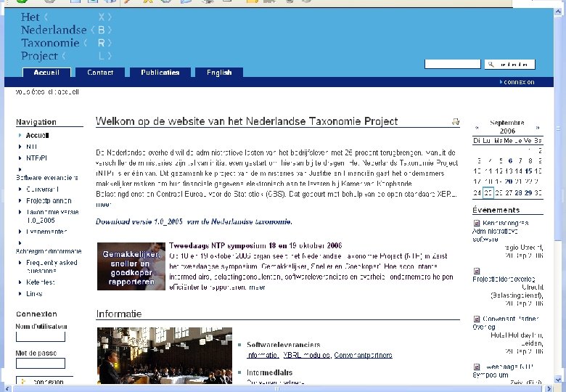Switch to the Publicaties tab

[x=160, y=73]
